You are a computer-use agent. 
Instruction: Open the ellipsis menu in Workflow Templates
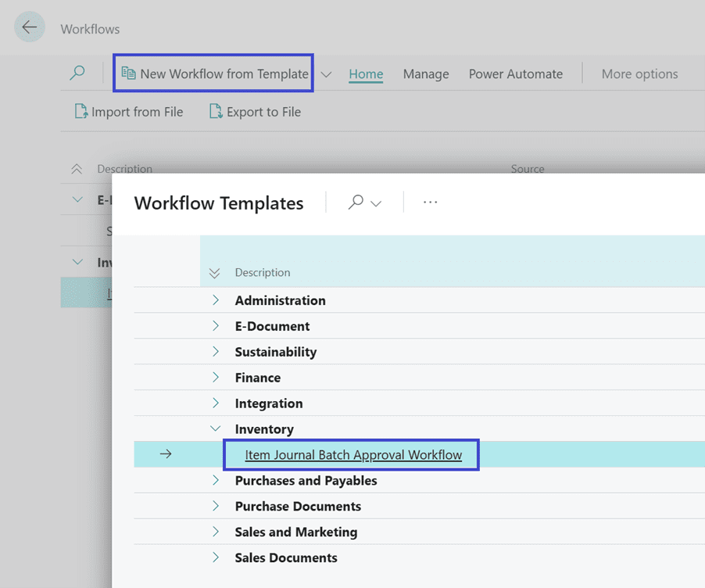[x=430, y=203]
